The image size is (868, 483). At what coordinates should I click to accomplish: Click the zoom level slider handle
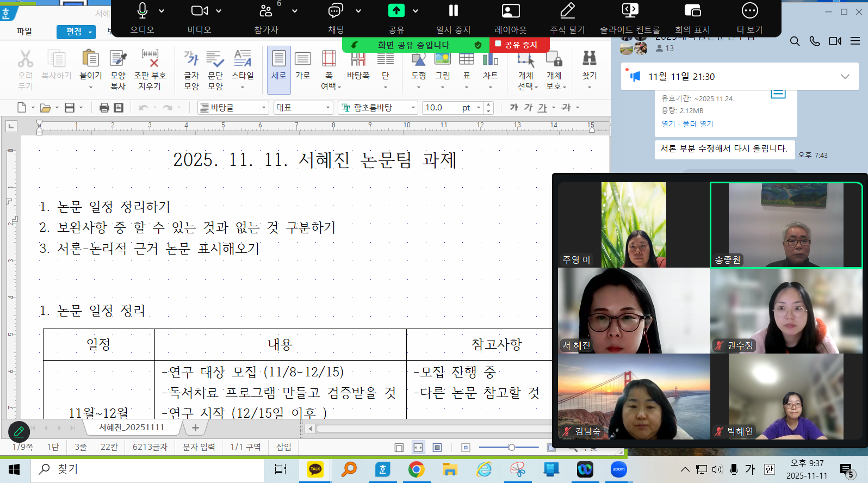(x=511, y=447)
